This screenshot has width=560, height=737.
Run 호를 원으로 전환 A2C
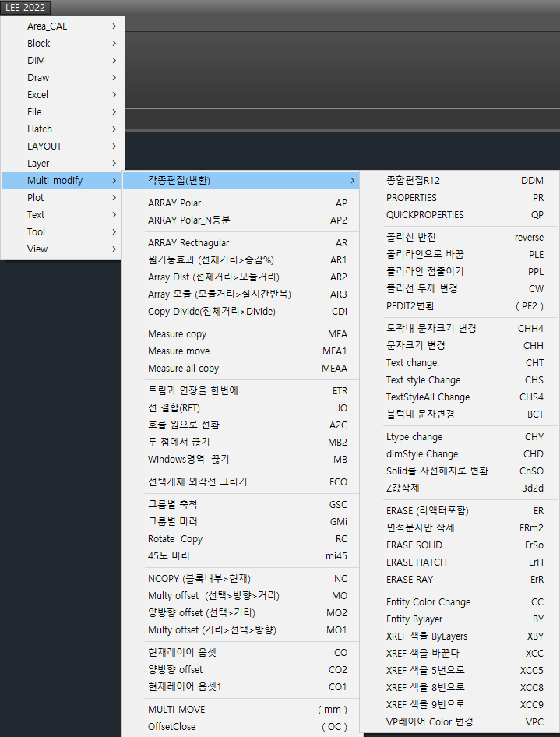click(x=241, y=425)
